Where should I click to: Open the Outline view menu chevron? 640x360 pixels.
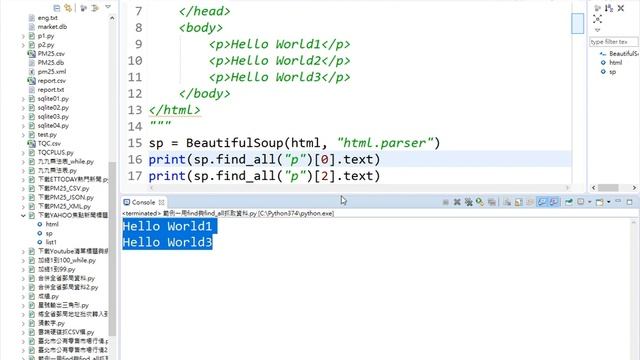tap(598, 30)
